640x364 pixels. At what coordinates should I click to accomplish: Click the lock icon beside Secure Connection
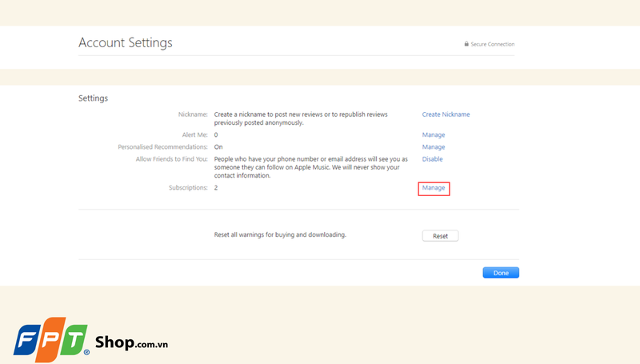[x=466, y=44]
